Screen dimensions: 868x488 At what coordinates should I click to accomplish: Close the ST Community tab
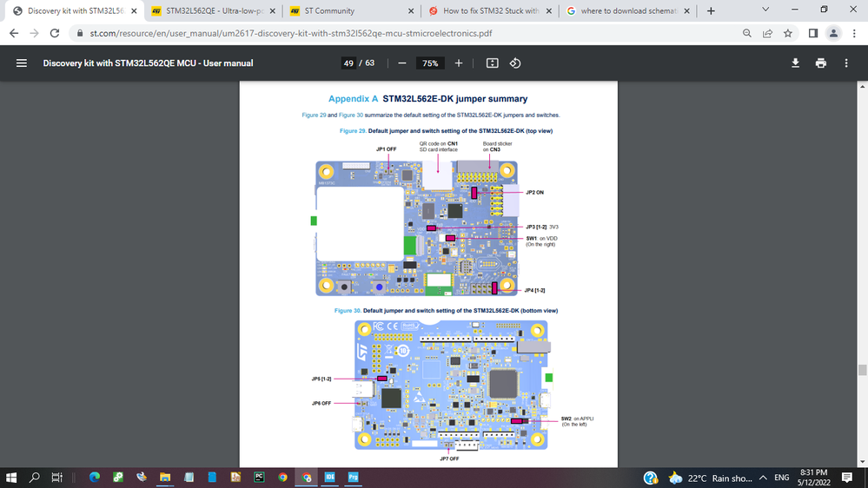pos(411,11)
